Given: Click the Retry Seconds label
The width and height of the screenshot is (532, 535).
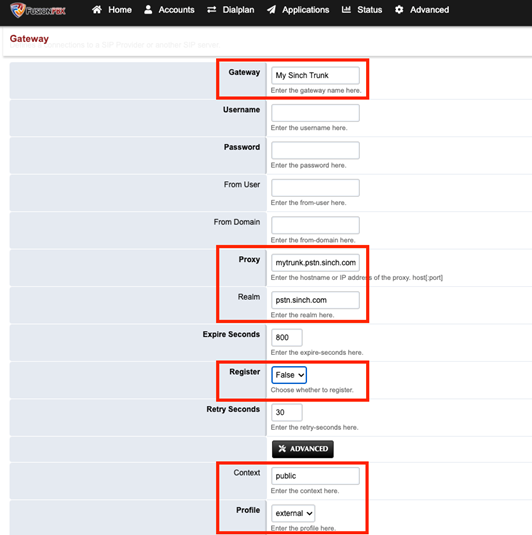Looking at the screenshot, I should click(233, 409).
